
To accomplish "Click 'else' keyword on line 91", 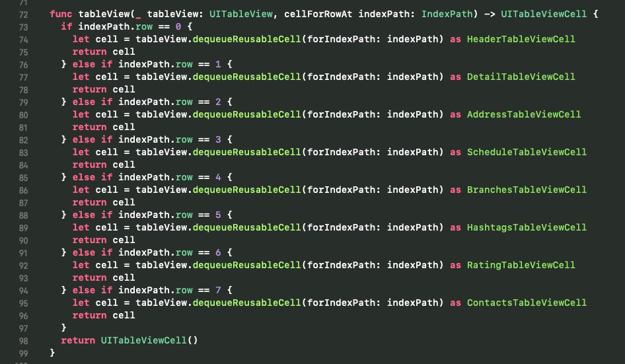I will [84, 253].
